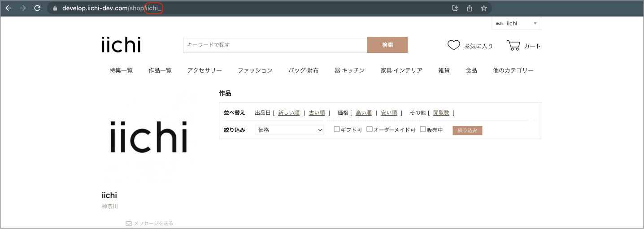Click the shopping cart icon

click(513, 45)
